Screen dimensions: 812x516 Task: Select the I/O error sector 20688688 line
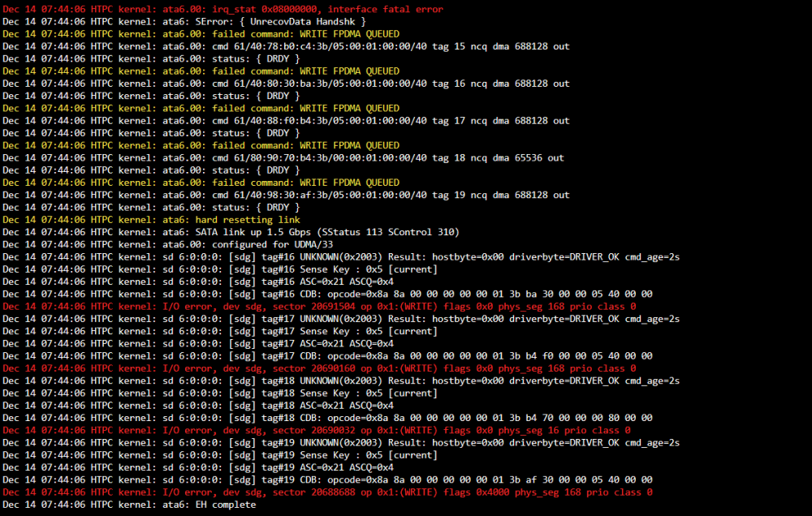coord(327,492)
